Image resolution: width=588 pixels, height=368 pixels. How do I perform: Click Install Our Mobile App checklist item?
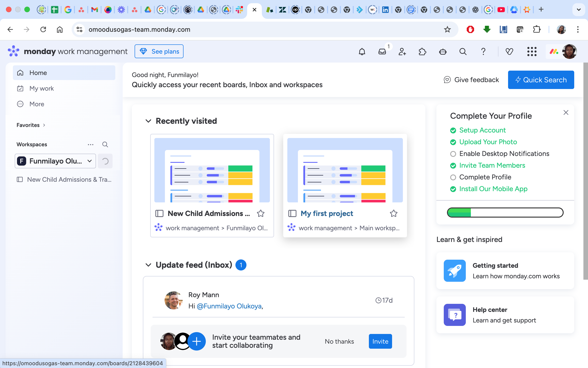pyautogui.click(x=493, y=189)
